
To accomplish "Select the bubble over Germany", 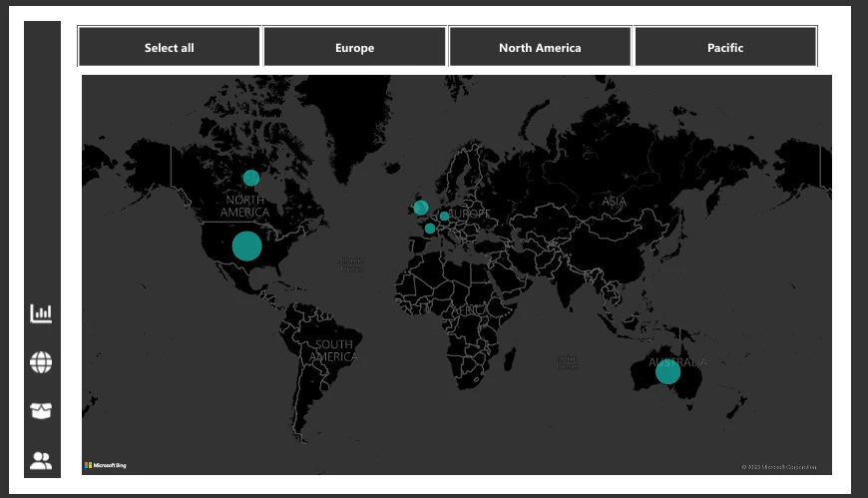I will [444, 216].
